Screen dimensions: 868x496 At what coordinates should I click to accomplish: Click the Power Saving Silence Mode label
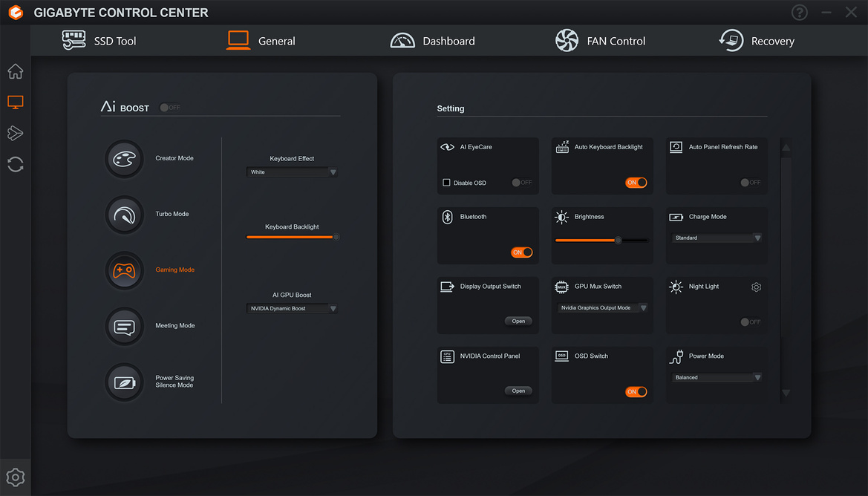174,382
